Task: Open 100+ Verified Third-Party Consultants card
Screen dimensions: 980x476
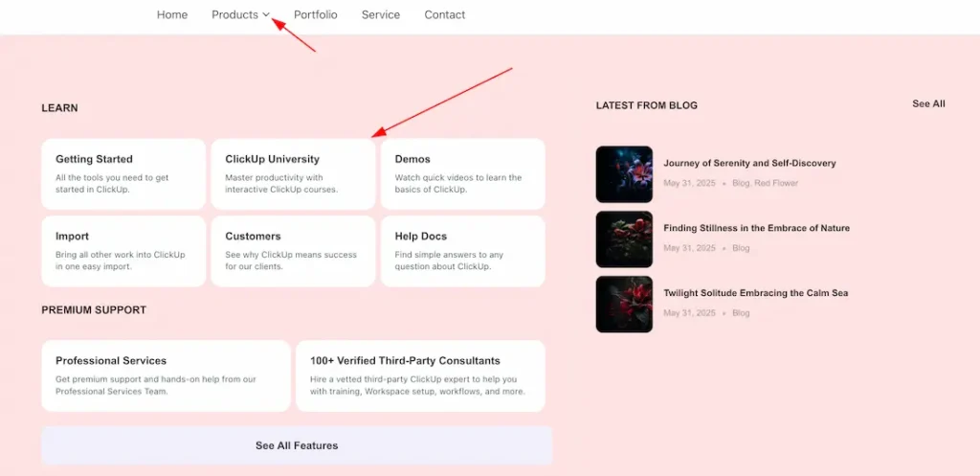Action: (420, 375)
